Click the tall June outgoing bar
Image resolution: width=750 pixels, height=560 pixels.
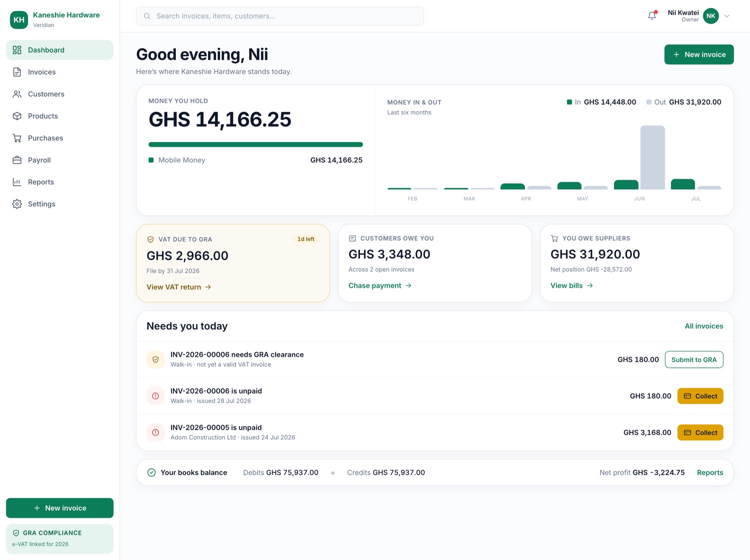[x=652, y=158]
